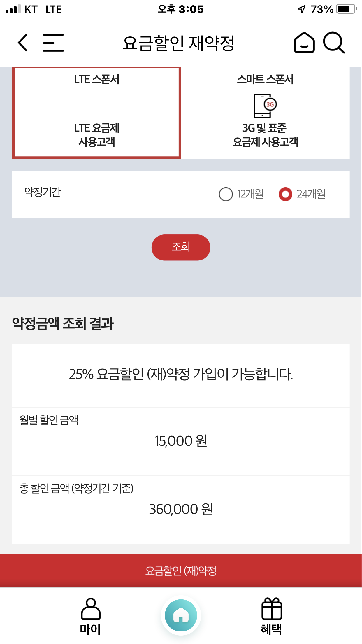Open search with magnifier icon
This screenshot has width=362, height=644.
pyautogui.click(x=334, y=43)
